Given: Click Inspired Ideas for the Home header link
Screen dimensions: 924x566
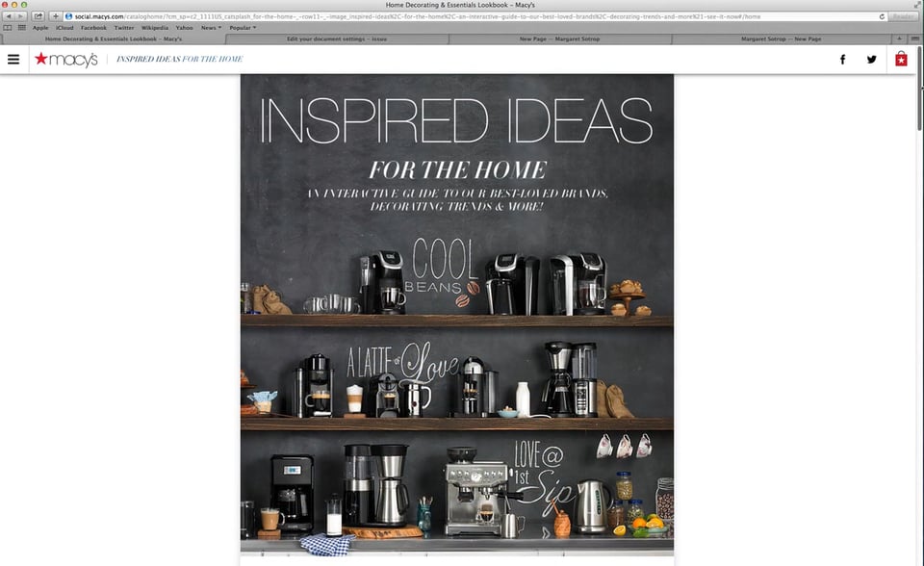Looking at the screenshot, I should click(180, 59).
